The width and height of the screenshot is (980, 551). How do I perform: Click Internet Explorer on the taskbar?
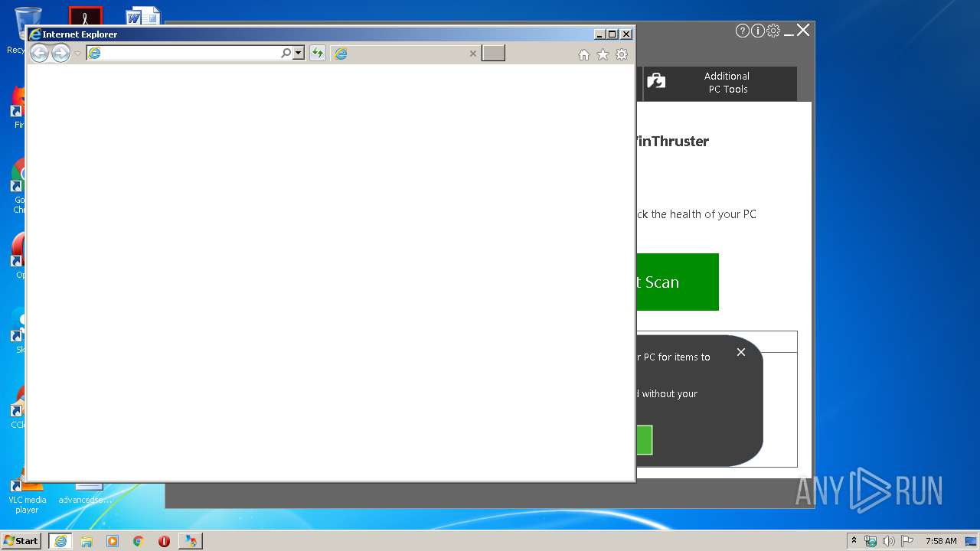coord(60,541)
